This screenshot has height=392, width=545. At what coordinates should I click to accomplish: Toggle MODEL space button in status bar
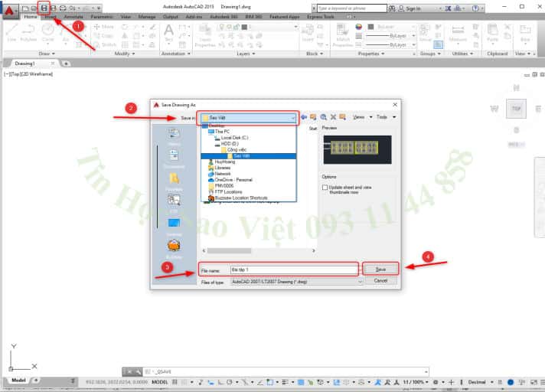pyautogui.click(x=160, y=382)
